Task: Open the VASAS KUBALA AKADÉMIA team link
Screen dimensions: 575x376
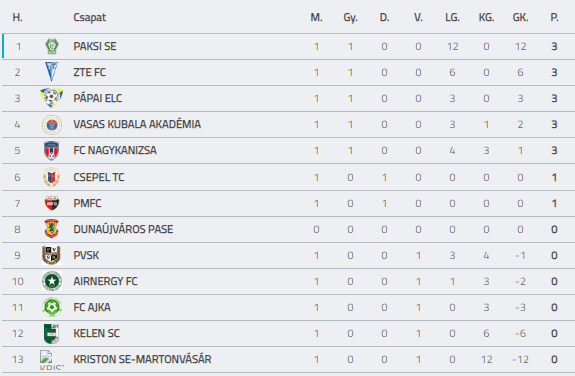Action: tap(137, 124)
